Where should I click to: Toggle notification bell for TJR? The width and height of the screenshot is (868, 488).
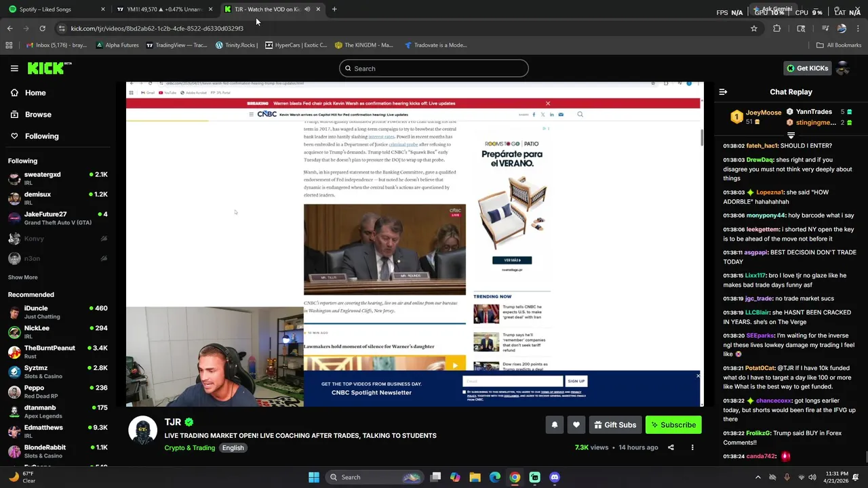[554, 425]
